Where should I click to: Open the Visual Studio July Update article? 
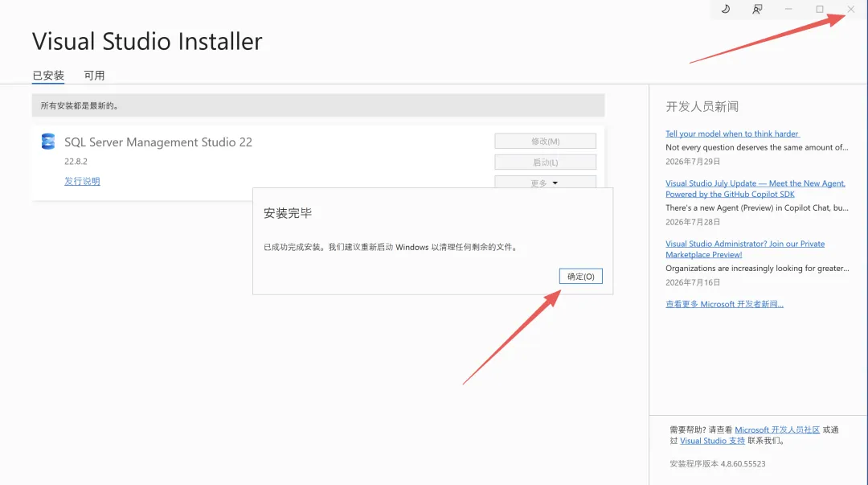(755, 188)
